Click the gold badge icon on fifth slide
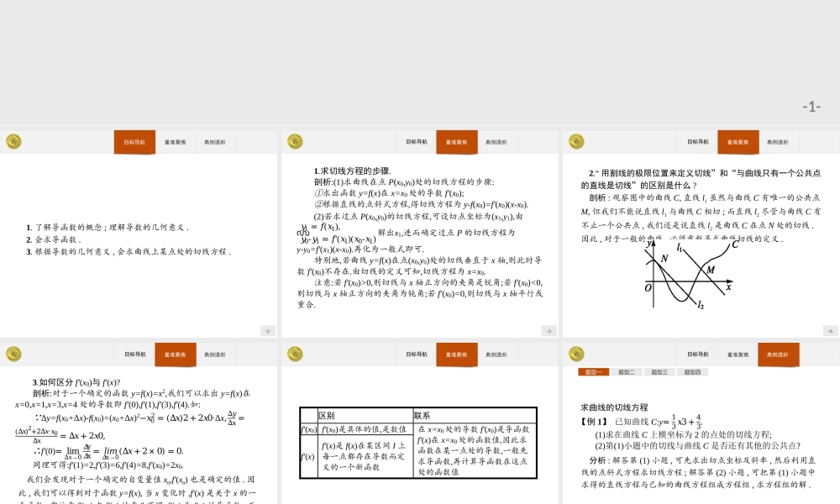840x504 pixels. tap(294, 354)
